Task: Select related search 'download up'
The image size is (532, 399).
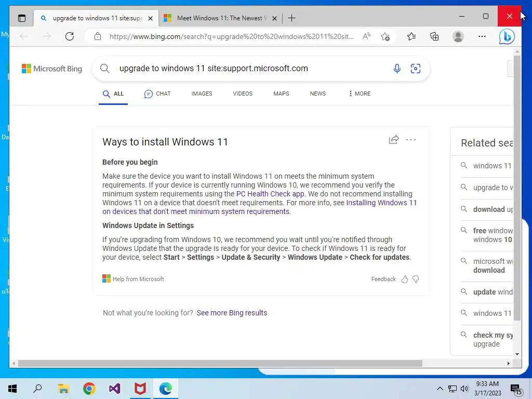Action: [x=486, y=209]
